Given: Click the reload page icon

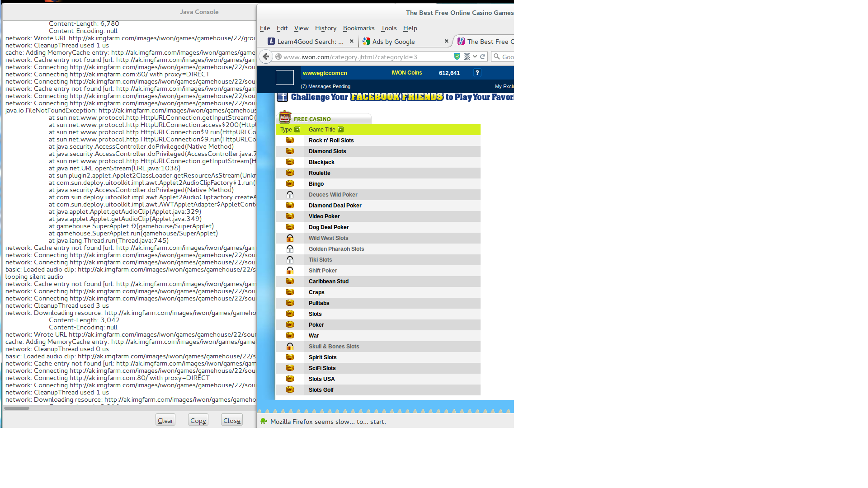Looking at the screenshot, I should [x=483, y=56].
